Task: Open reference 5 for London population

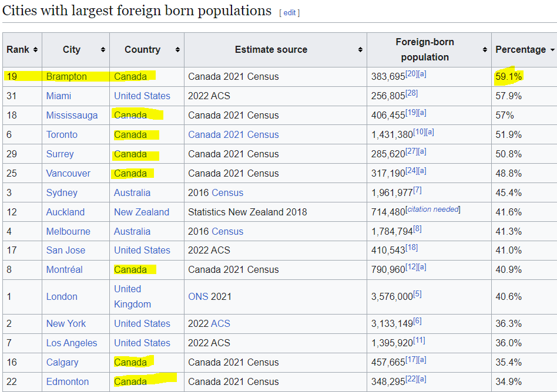Action: tap(417, 294)
